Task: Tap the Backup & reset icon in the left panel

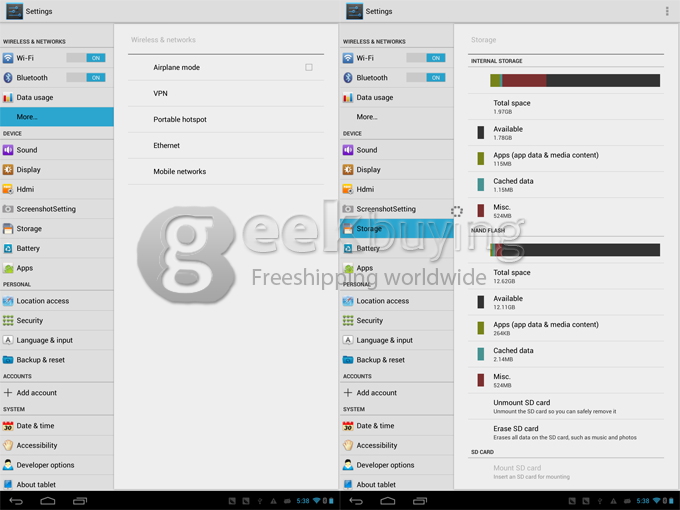Action: [x=8, y=360]
